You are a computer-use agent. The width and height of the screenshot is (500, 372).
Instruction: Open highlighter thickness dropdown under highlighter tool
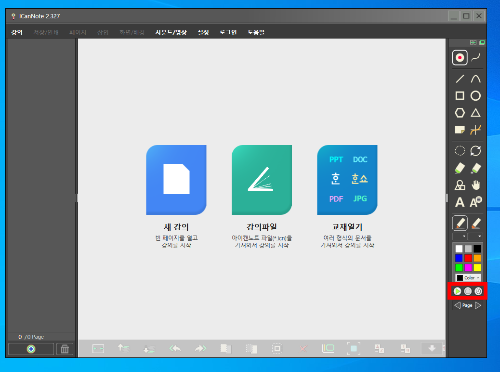click(476, 236)
